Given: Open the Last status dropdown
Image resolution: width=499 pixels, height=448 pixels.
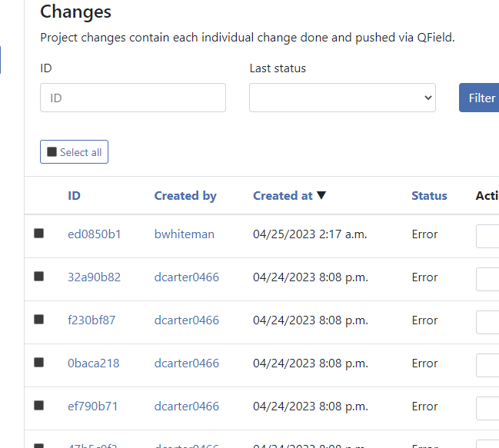Looking at the screenshot, I should (342, 98).
